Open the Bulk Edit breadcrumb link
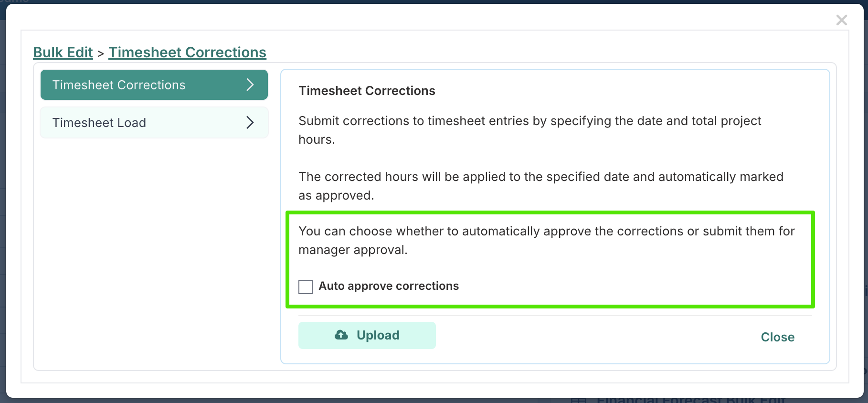 coord(63,53)
